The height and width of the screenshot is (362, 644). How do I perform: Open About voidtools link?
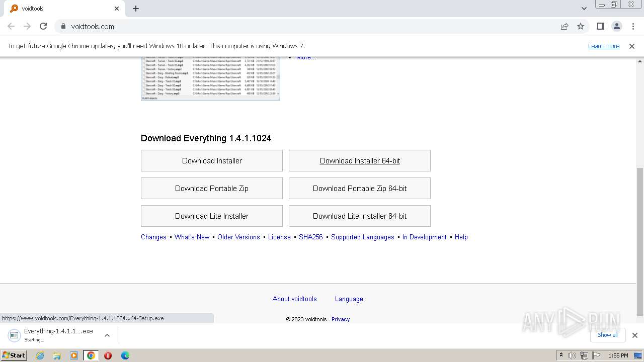tap(295, 299)
